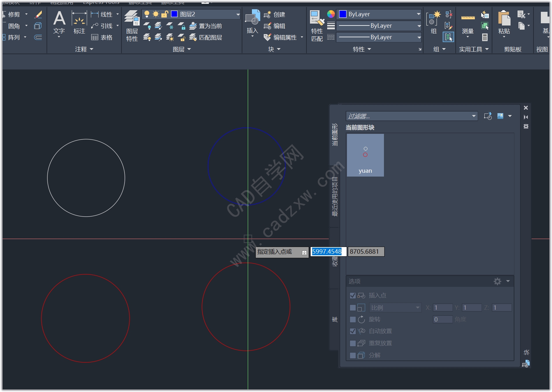The height and width of the screenshot is (392, 552).
Task: Click the Match Layer (匹配图层) button
Action: [x=206, y=38]
